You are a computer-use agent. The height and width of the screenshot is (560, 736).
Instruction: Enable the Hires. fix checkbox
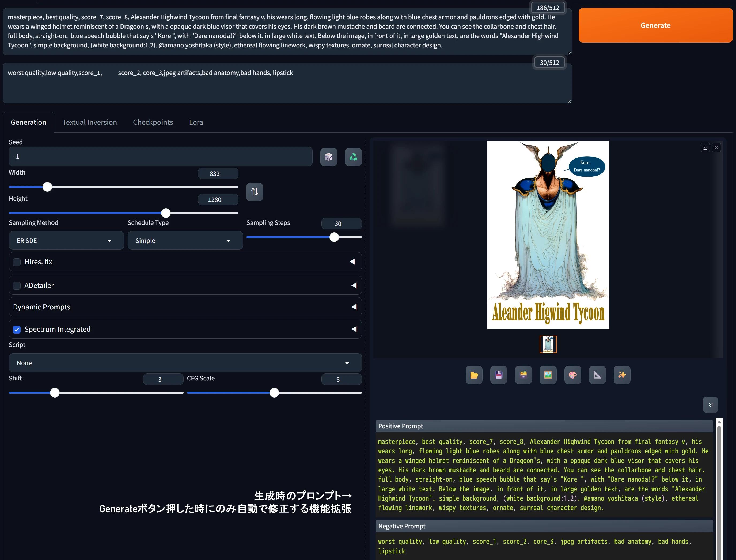pos(17,262)
